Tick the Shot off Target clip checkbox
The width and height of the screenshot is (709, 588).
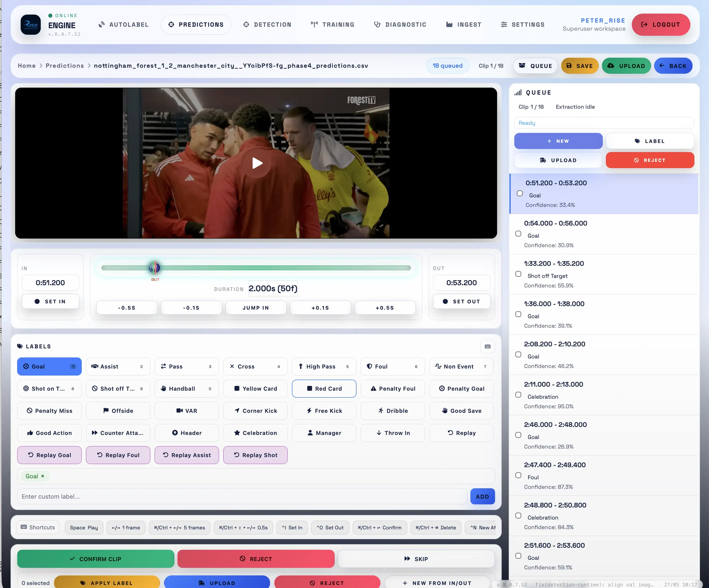click(x=518, y=274)
